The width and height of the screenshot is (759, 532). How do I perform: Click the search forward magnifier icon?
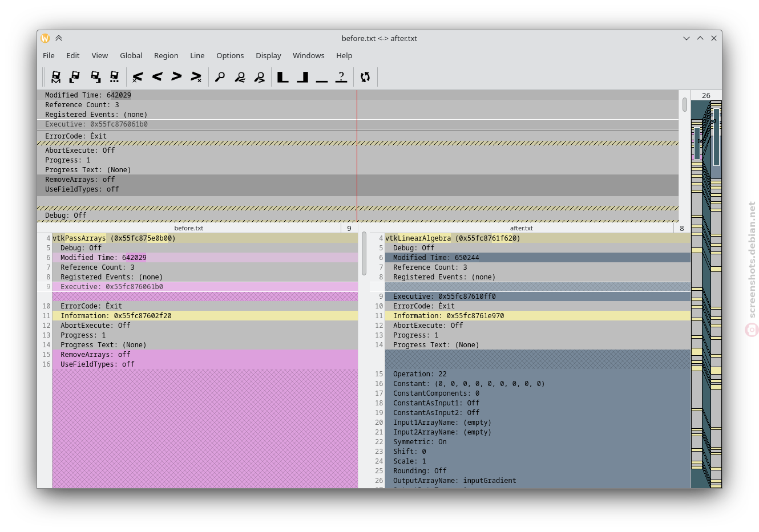click(x=259, y=76)
